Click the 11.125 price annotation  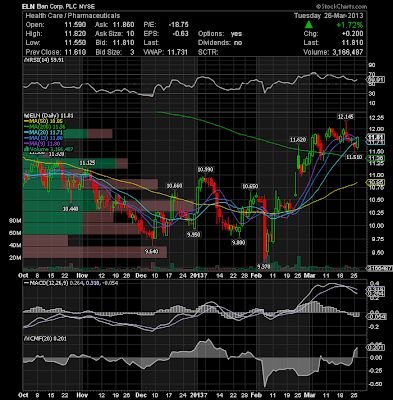coord(87,163)
